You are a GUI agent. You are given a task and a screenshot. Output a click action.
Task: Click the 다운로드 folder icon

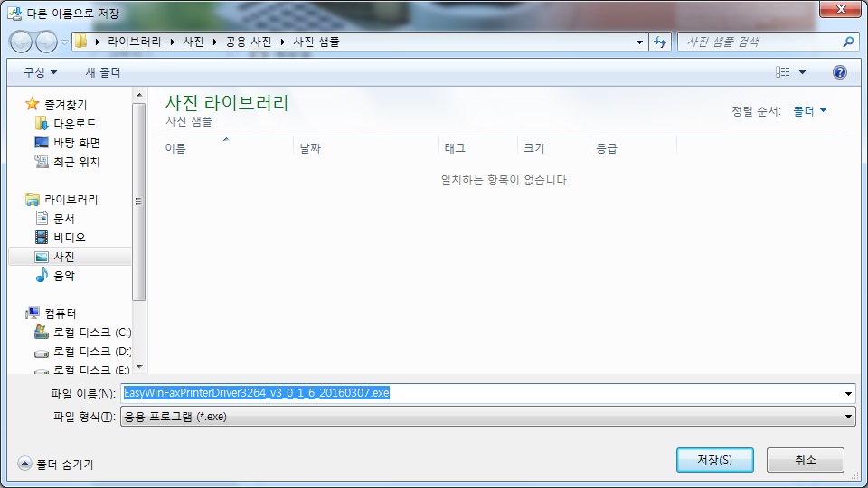(x=42, y=123)
